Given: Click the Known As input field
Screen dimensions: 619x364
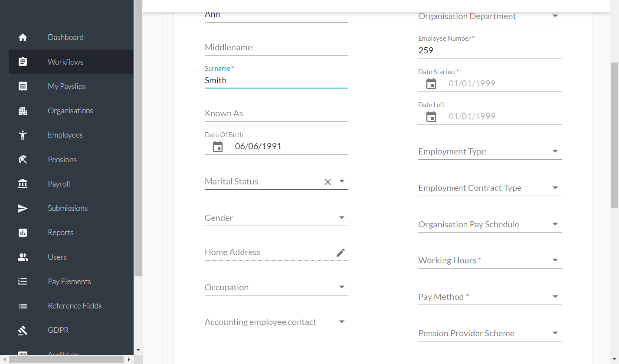Looking at the screenshot, I should pos(276,113).
